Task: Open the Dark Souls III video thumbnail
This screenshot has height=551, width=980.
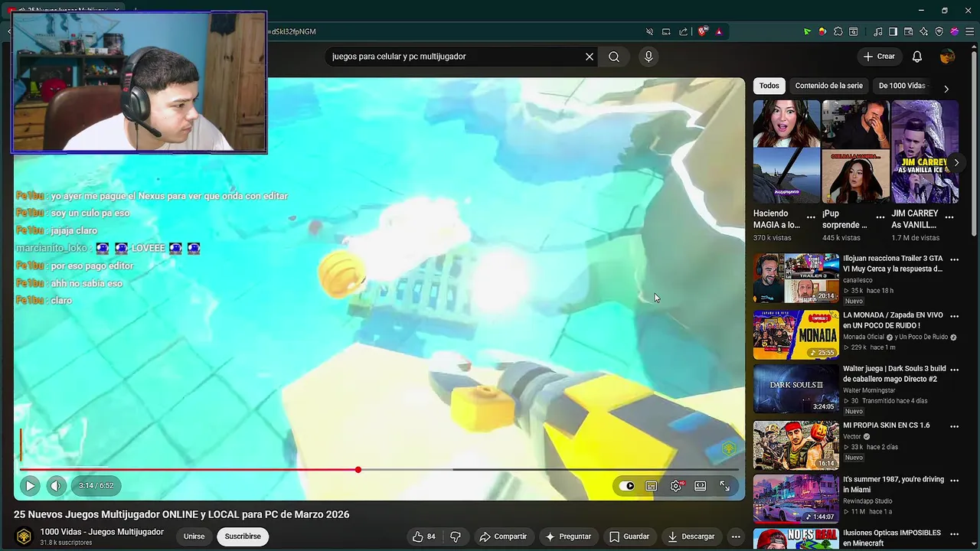Action: [x=796, y=389]
